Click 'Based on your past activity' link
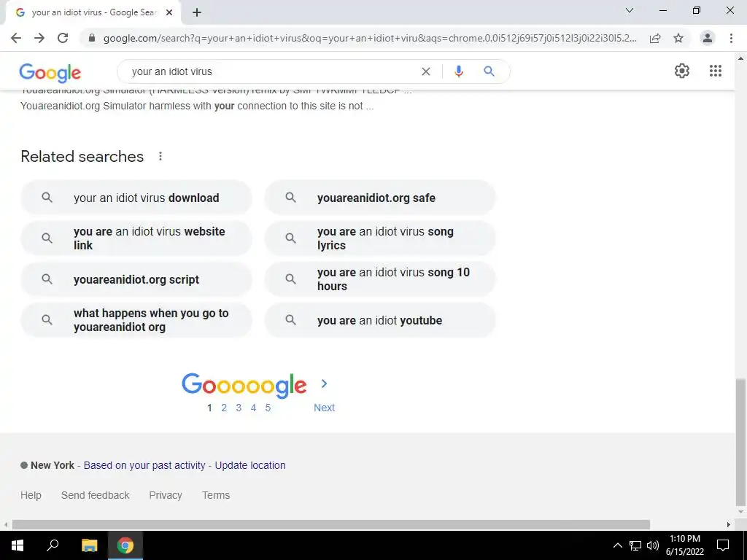This screenshot has height=560, width=747. (144, 465)
